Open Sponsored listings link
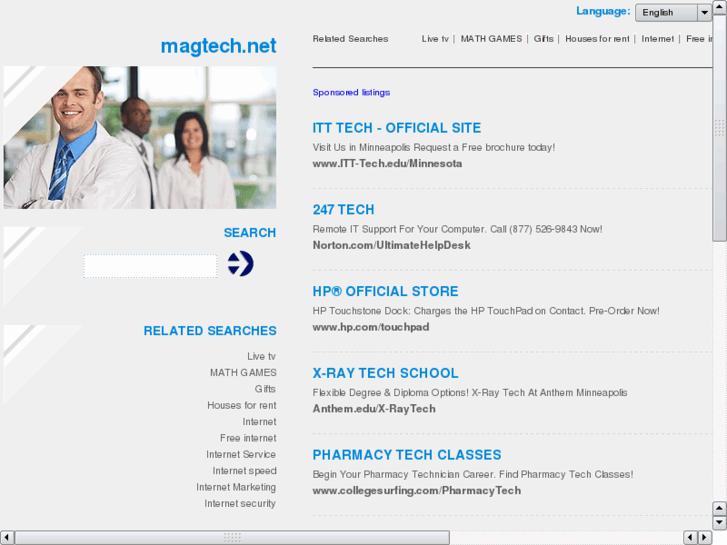This screenshot has height=545, width=727. coord(351,92)
